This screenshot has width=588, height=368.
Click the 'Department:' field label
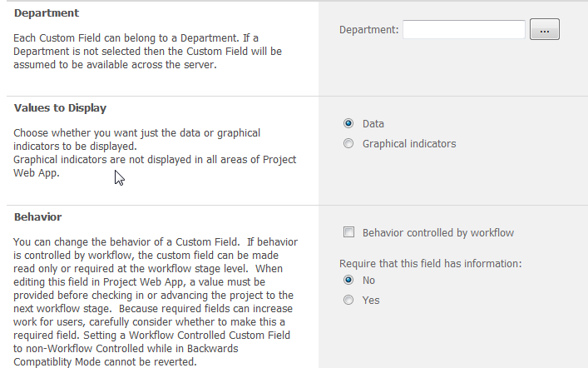click(x=369, y=30)
